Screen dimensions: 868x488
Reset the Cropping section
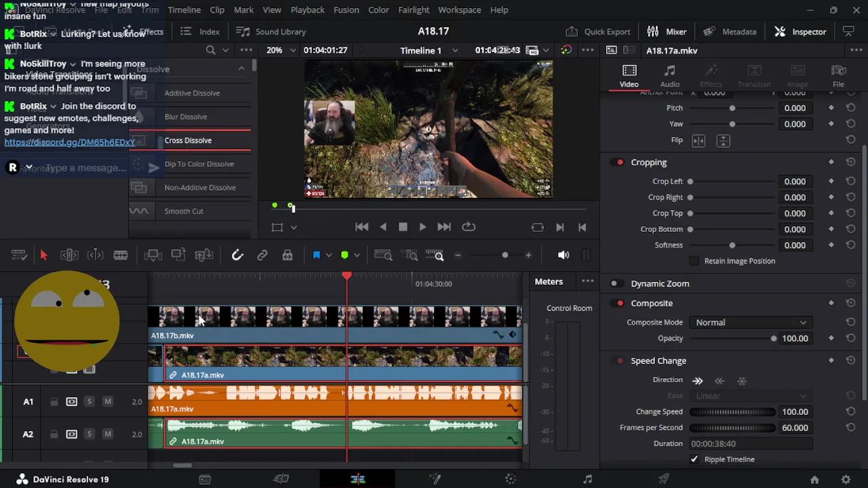pyautogui.click(x=850, y=163)
